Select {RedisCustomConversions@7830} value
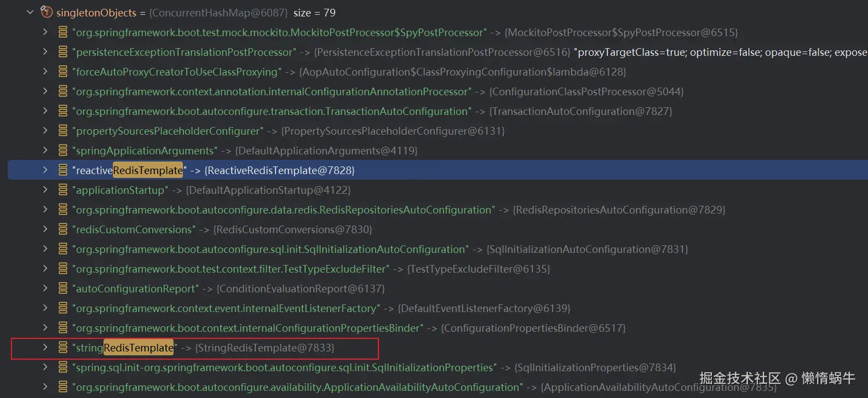This screenshot has width=868, height=398. pos(292,229)
